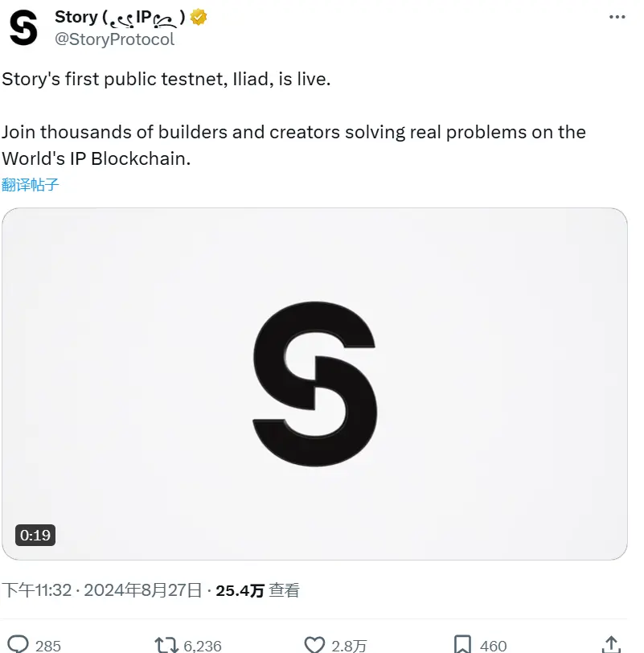This screenshot has width=644, height=653.
Task: Open the more options menu with three dots
Action: point(615,16)
